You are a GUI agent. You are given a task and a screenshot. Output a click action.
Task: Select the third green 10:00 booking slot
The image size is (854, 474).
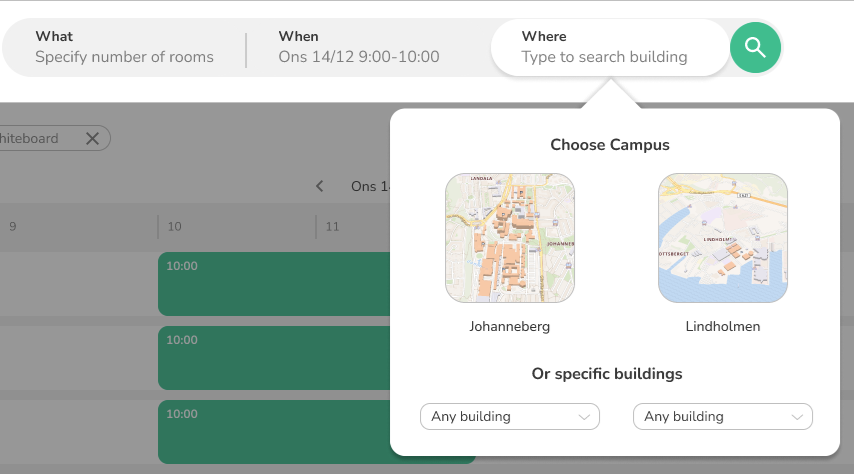273,431
